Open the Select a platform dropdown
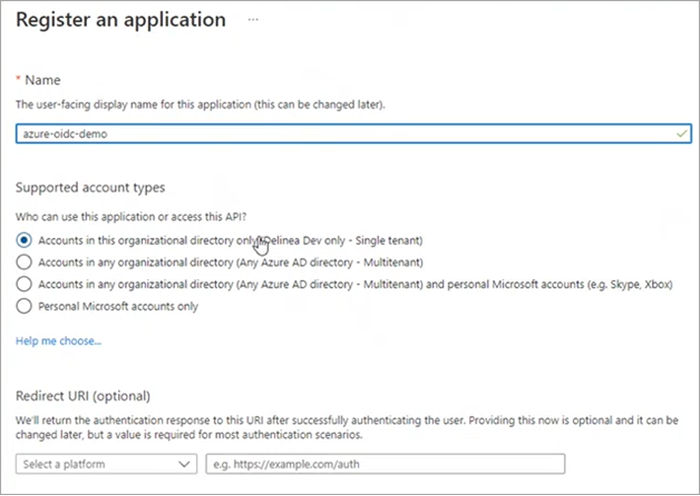This screenshot has height=496, width=700. tap(106, 464)
